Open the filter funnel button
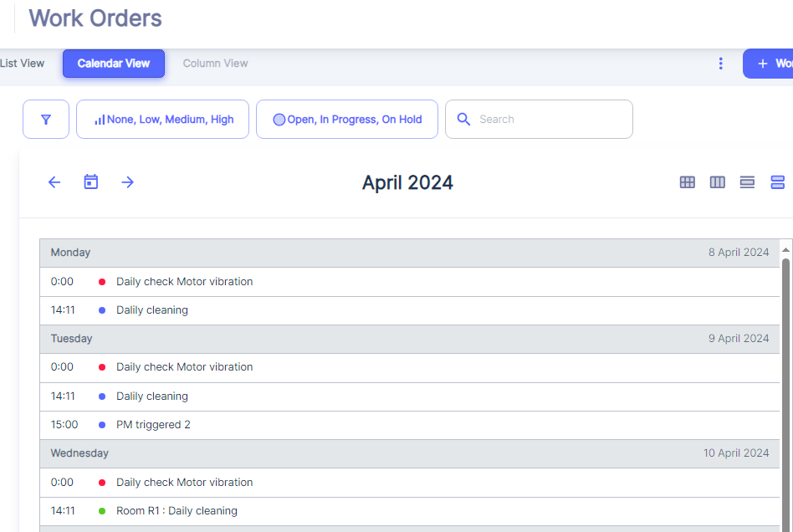 click(46, 120)
